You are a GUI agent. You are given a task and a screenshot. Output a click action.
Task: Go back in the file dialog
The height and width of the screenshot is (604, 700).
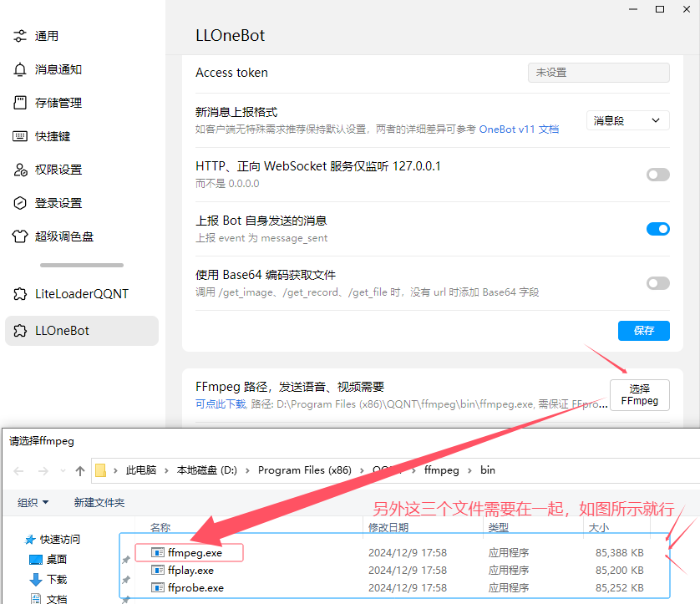point(18,471)
